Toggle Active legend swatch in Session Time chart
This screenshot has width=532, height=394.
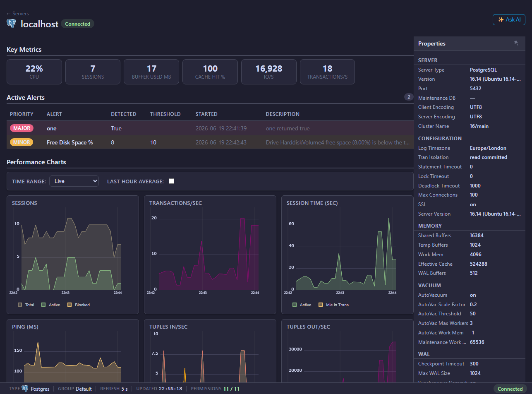[x=295, y=305]
